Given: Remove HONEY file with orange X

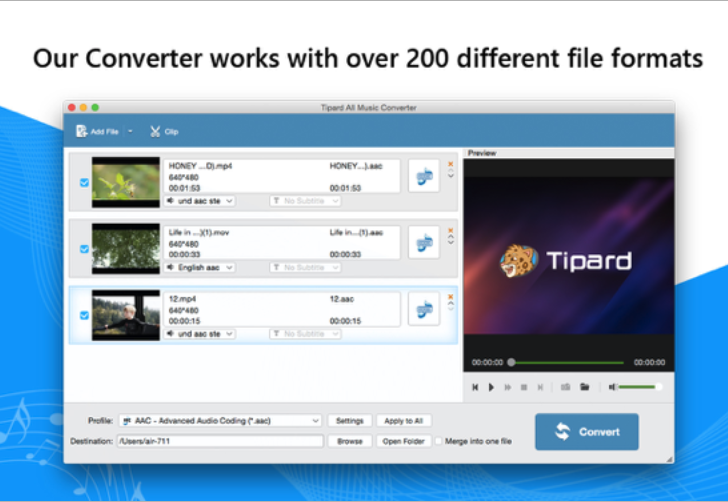Looking at the screenshot, I should pos(450,164).
